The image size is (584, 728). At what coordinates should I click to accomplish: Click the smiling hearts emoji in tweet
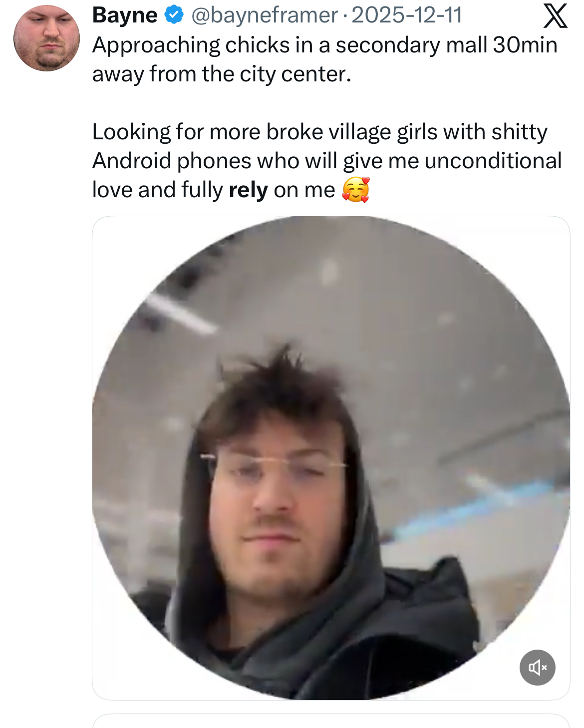click(355, 190)
